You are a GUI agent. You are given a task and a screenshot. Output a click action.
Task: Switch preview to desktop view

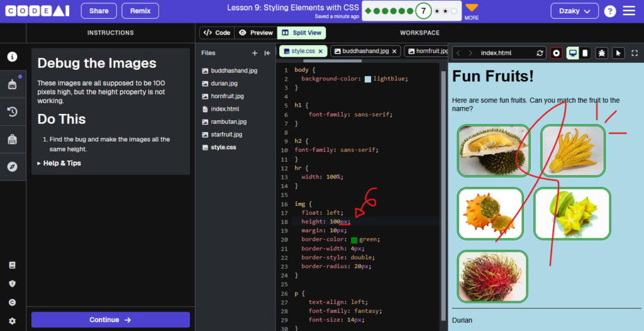pyautogui.click(x=573, y=53)
